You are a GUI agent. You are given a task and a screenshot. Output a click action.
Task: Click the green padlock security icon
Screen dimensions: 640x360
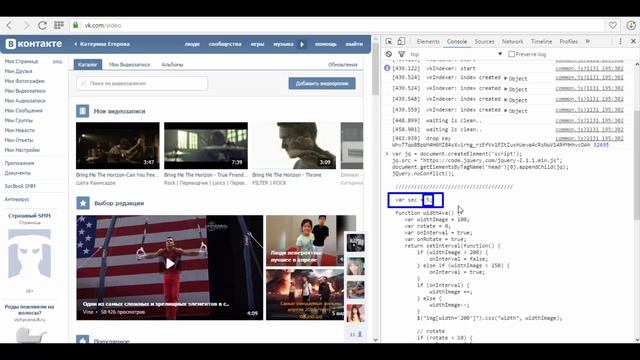(x=76, y=25)
